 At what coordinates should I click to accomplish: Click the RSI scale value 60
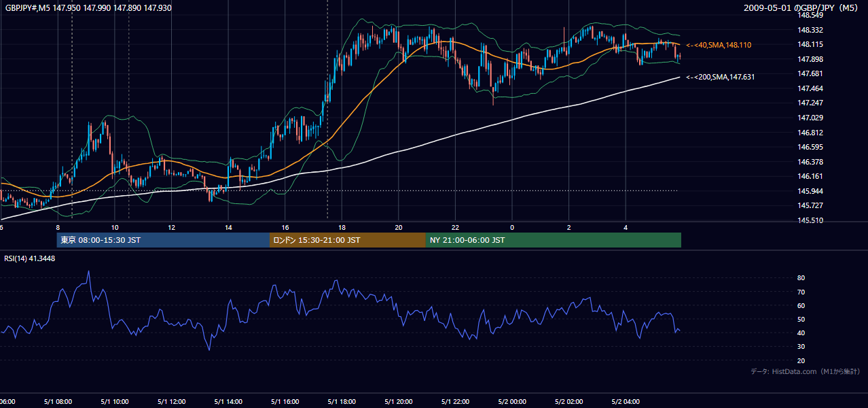801,305
